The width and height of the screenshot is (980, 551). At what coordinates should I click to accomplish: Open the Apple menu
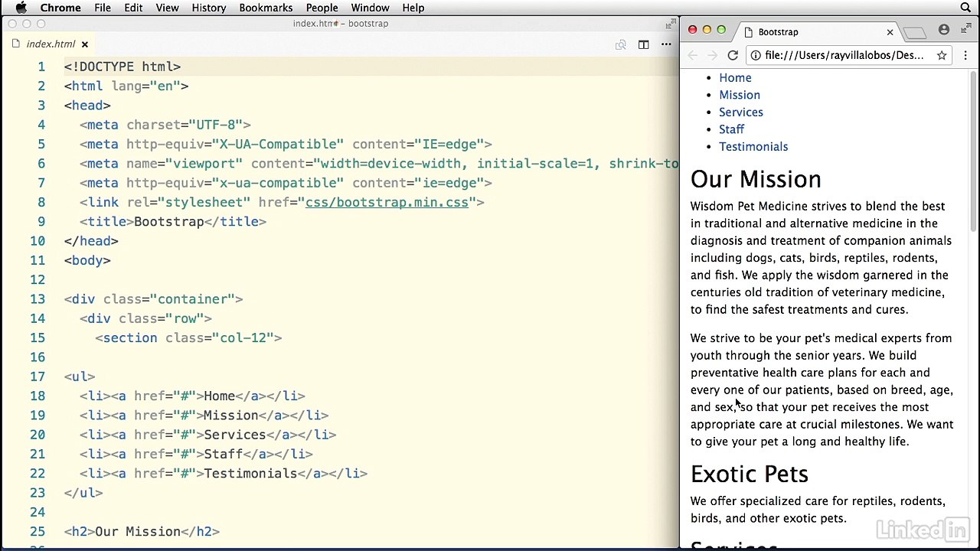pos(21,8)
